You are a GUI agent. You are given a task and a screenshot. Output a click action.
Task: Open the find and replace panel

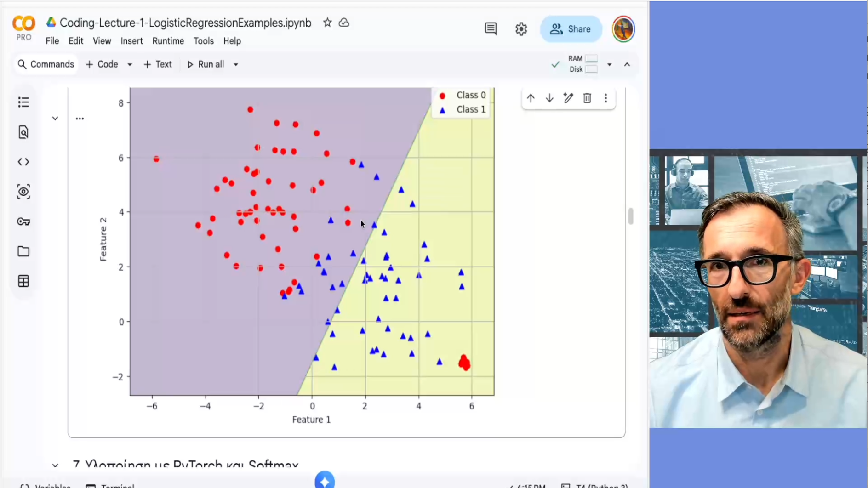(23, 132)
